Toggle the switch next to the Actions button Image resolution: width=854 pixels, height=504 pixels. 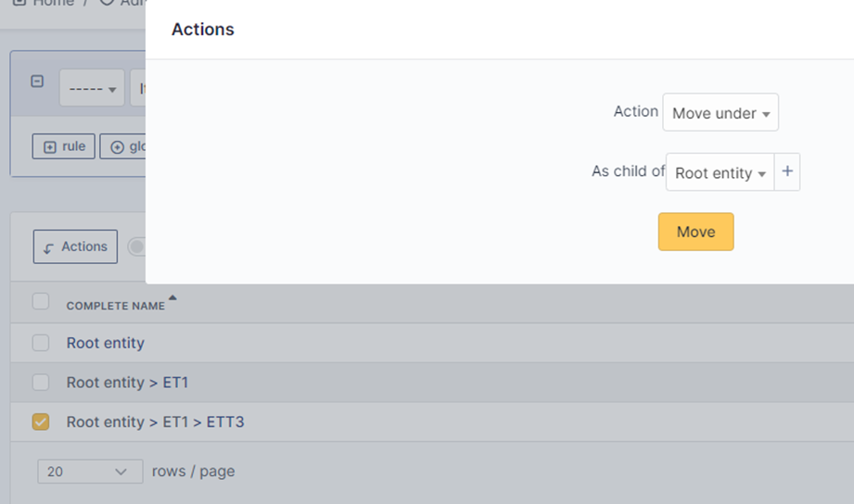pyautogui.click(x=136, y=246)
